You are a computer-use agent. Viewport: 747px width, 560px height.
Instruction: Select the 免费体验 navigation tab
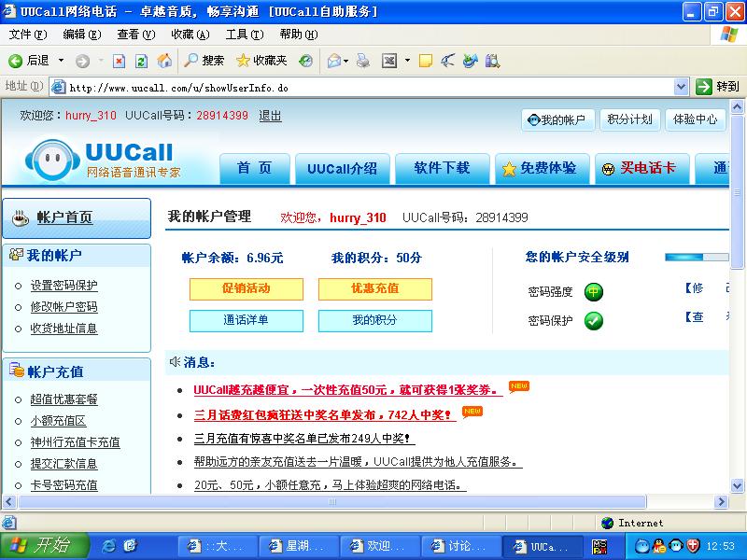(543, 169)
